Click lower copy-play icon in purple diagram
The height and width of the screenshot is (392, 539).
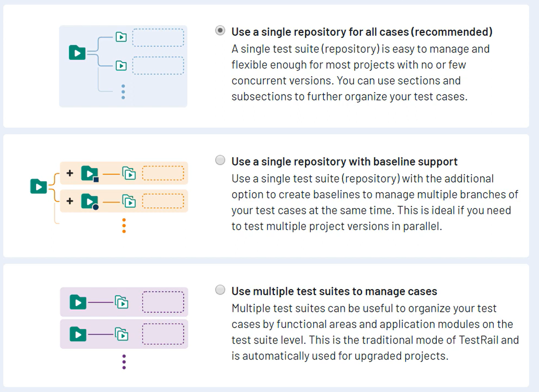122,335
